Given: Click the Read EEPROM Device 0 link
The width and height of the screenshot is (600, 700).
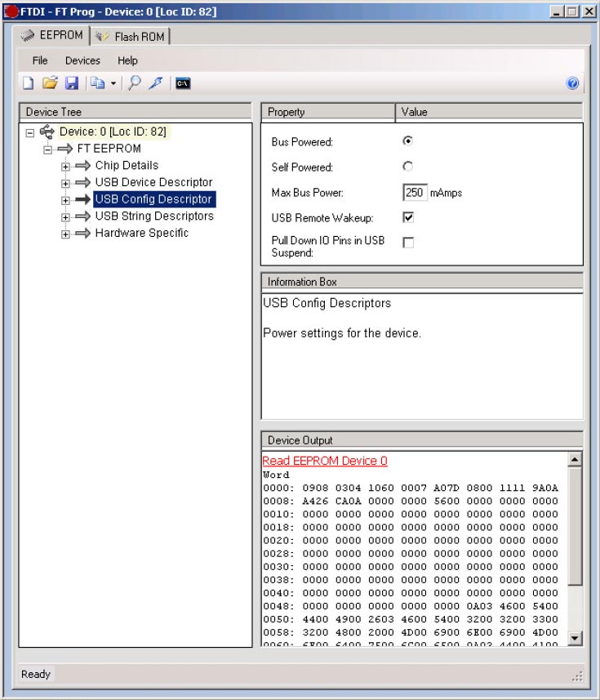Looking at the screenshot, I should tap(325, 461).
